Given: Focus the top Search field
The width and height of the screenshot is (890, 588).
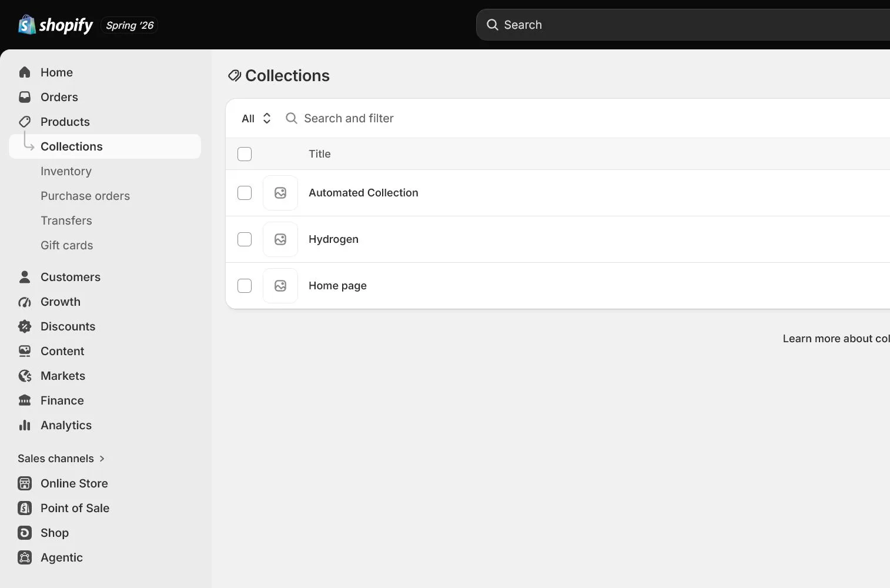Looking at the screenshot, I should point(683,25).
